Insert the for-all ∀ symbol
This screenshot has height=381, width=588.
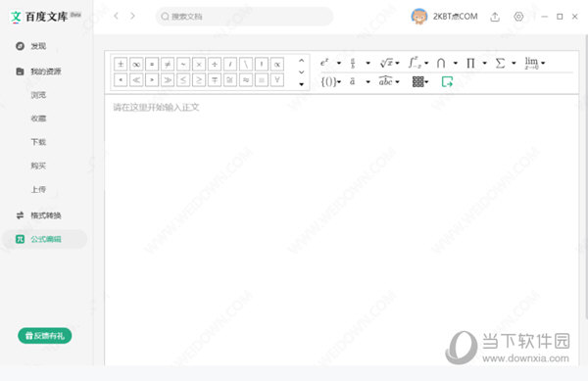(x=277, y=79)
